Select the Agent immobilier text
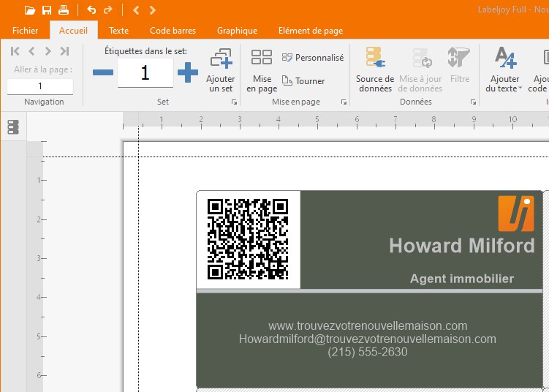 pos(462,279)
